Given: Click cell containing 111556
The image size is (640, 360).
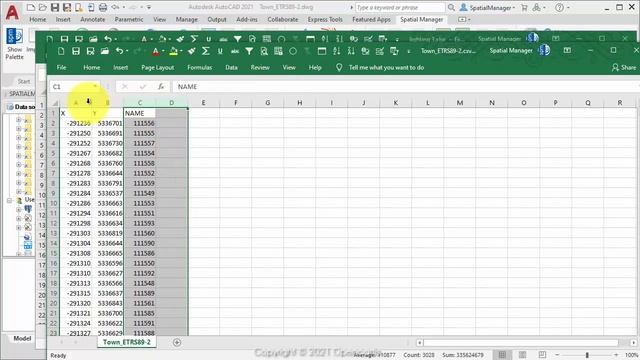Looking at the screenshot, I should pos(140,123).
